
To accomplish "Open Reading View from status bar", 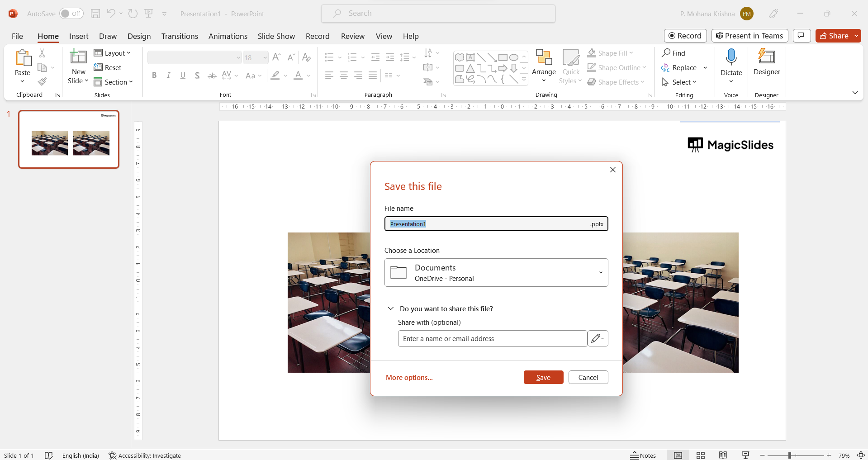I will point(723,455).
